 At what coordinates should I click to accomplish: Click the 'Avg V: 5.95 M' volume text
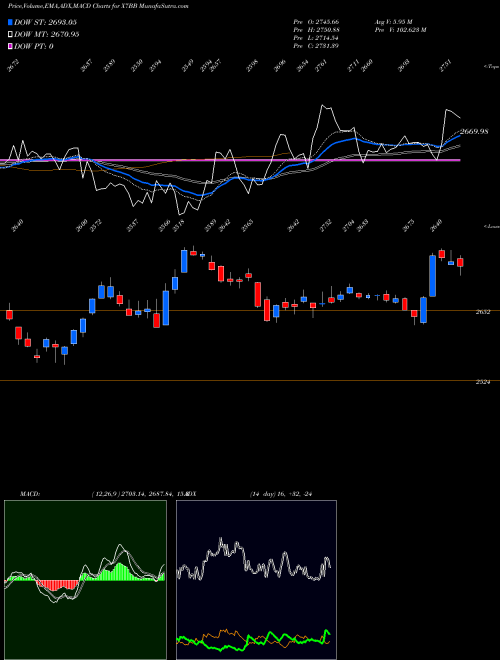(x=394, y=22)
